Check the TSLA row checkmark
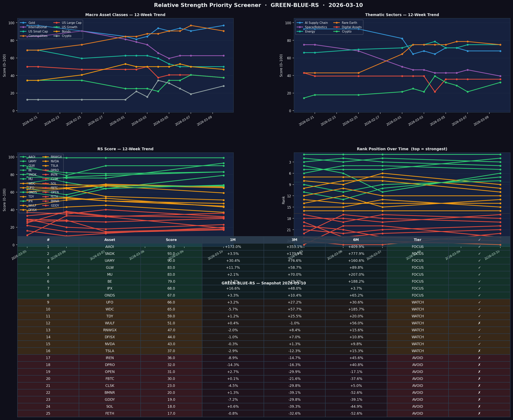Screen dimensions: 513x420 coord(480,351)
